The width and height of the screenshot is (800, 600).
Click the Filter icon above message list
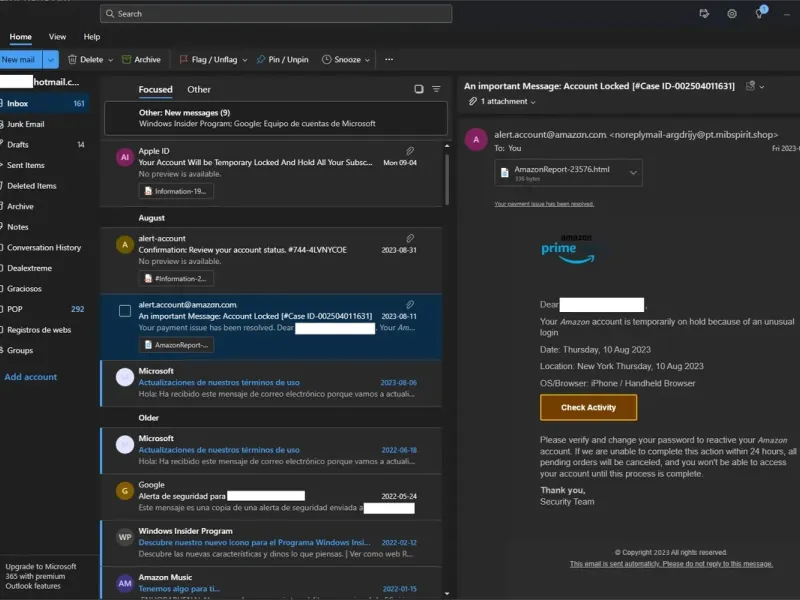pyautogui.click(x=436, y=89)
